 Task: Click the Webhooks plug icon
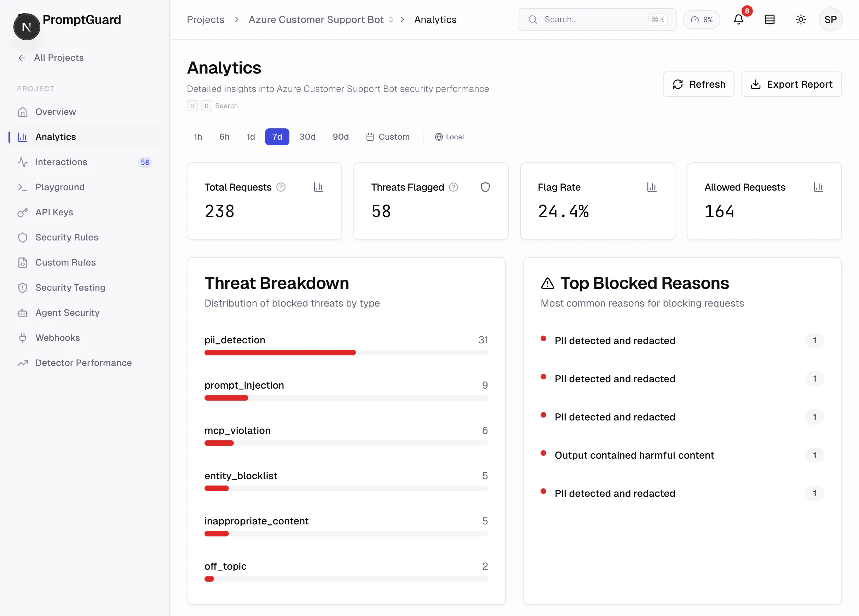pos(23,338)
